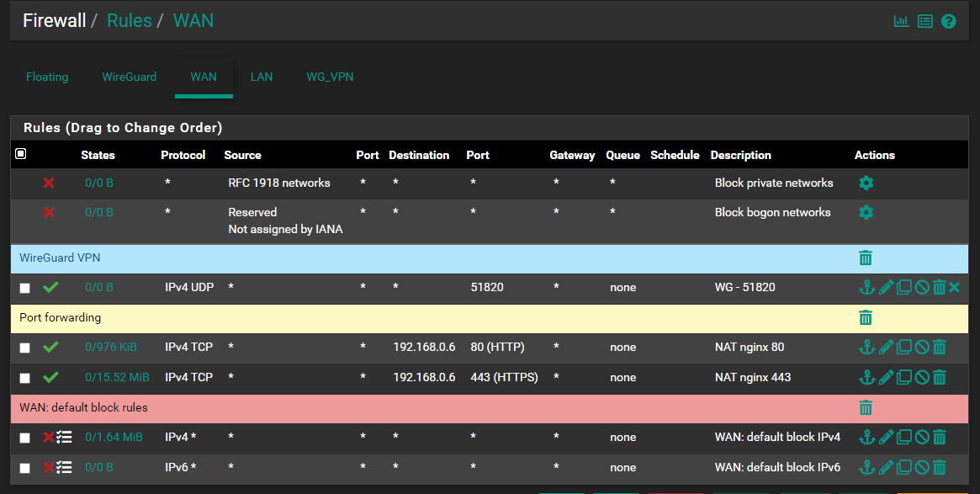Copy the NAT nginx 80 rule
This screenshot has height=494, width=980.
(904, 348)
